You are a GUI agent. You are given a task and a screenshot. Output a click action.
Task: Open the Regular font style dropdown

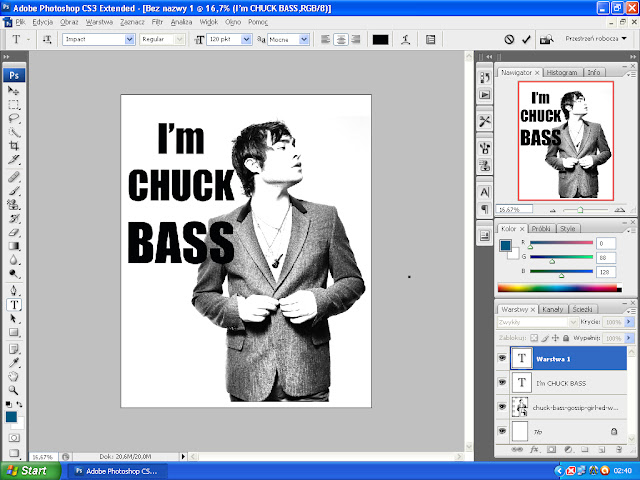[179, 39]
